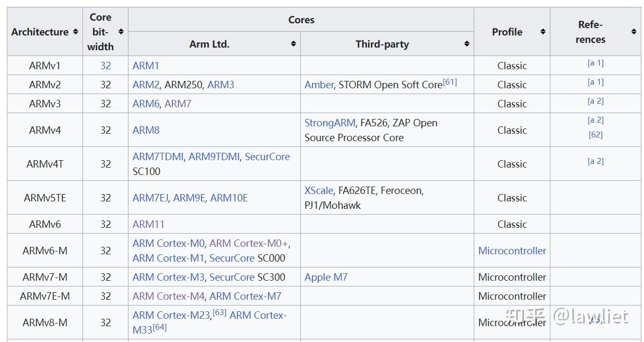Open the ARM1 core link
The image size is (644, 342).
[146, 66]
